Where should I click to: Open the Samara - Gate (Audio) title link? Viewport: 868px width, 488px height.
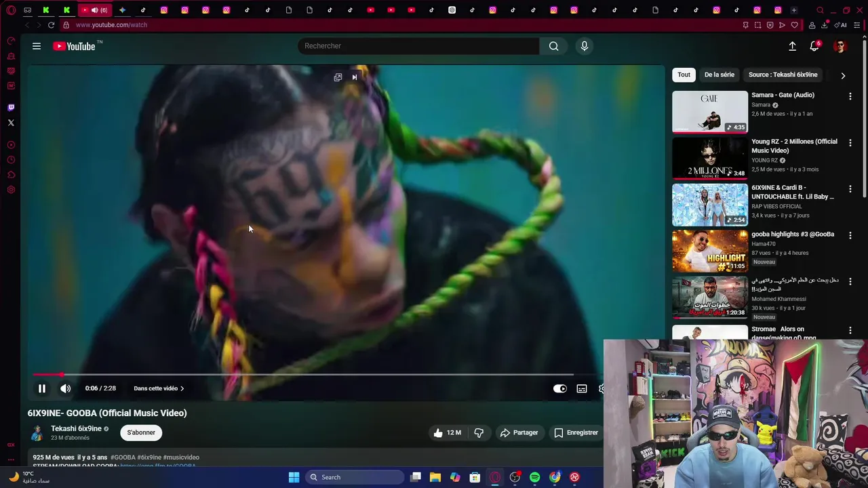(783, 95)
